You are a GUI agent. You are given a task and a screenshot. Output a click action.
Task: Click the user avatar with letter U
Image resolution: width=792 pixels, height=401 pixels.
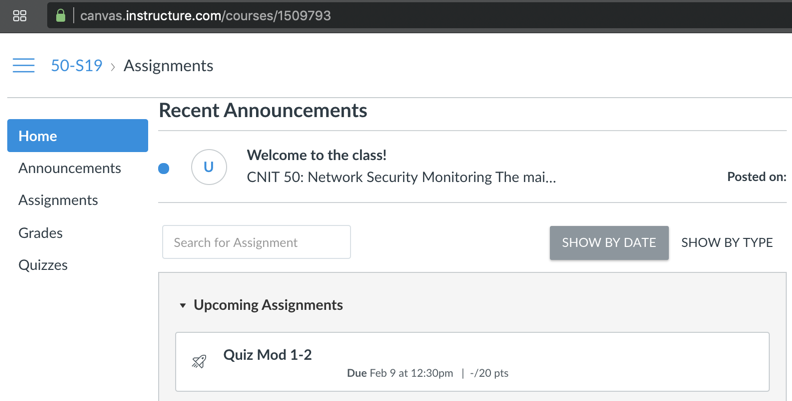click(208, 167)
